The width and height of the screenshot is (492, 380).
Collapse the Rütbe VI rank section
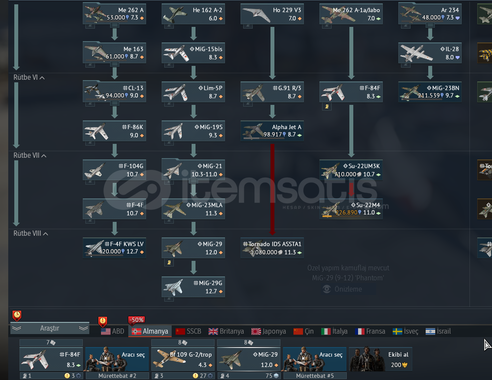click(42, 78)
